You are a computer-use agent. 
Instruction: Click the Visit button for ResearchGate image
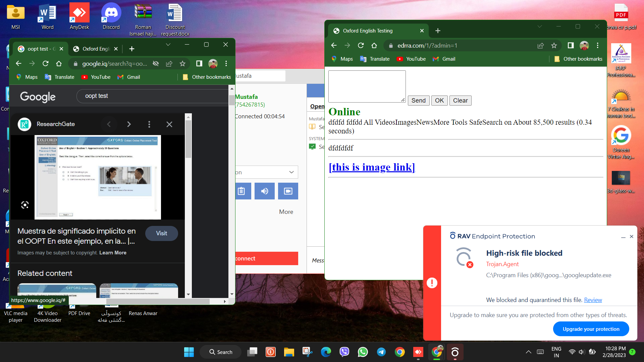(162, 233)
